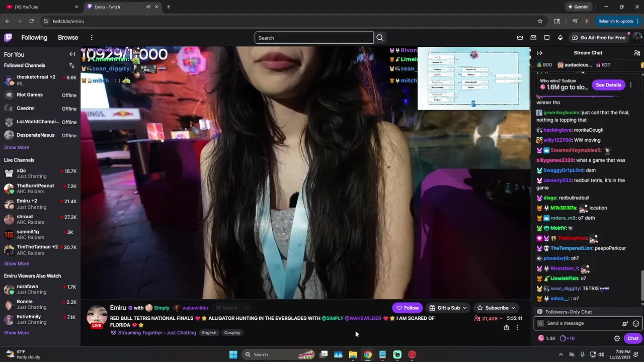Screen dimensions: 644x362
Task: Show more Emiru Viewers Also Watch
Action: click(x=17, y=332)
